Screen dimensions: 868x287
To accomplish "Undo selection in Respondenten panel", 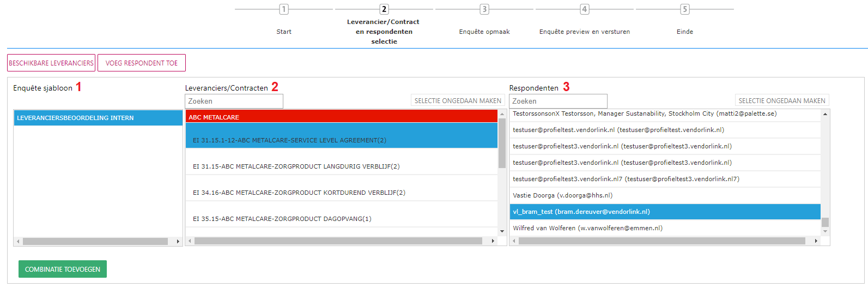I will click(x=782, y=101).
